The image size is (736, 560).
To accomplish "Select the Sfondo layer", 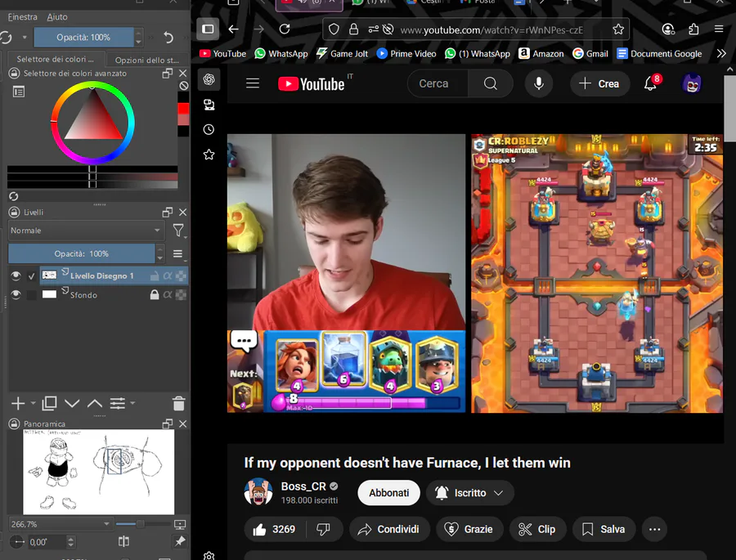I will [x=83, y=295].
